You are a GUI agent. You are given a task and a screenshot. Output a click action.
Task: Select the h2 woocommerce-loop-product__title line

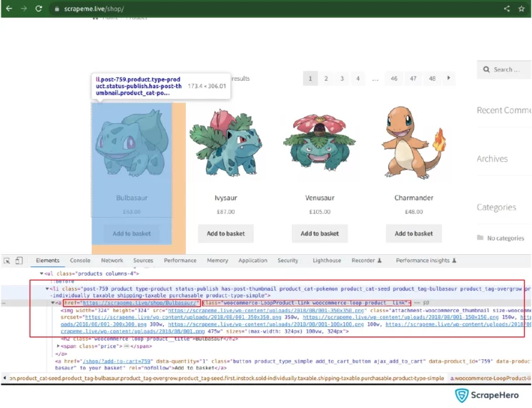[x=149, y=339]
